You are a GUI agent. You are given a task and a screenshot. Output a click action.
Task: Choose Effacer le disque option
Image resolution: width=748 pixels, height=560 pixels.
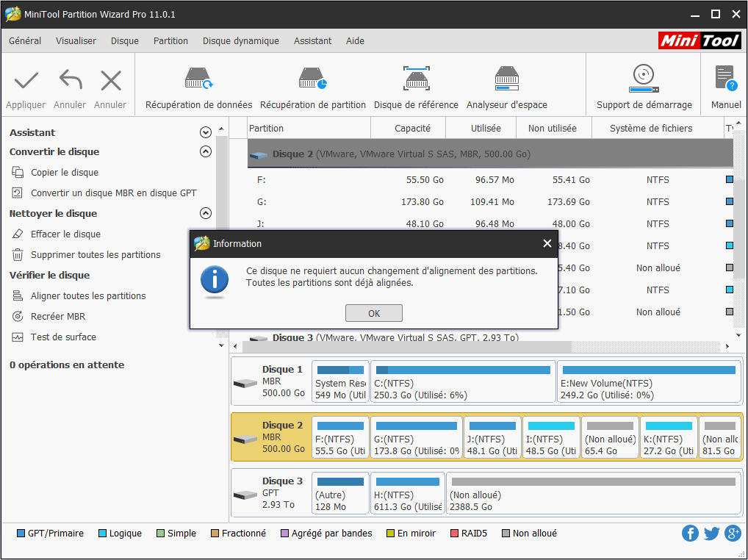tap(66, 234)
